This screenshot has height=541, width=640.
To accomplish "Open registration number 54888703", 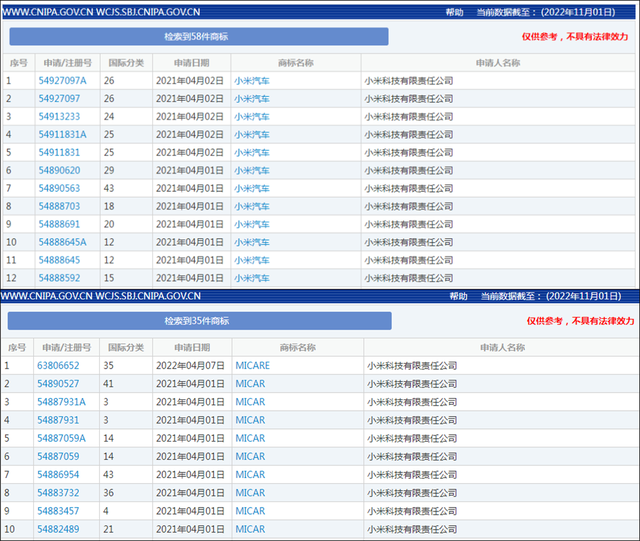I will tap(59, 207).
